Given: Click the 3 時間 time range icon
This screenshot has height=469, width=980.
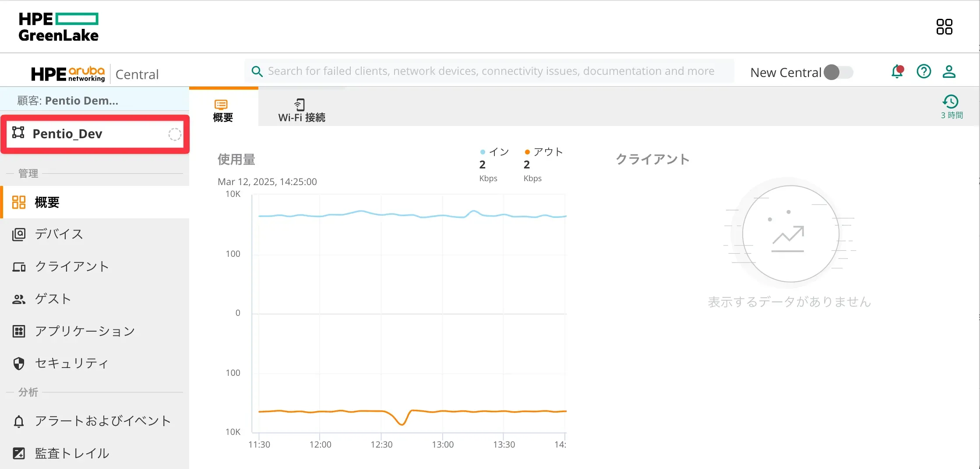Looking at the screenshot, I should tap(951, 106).
